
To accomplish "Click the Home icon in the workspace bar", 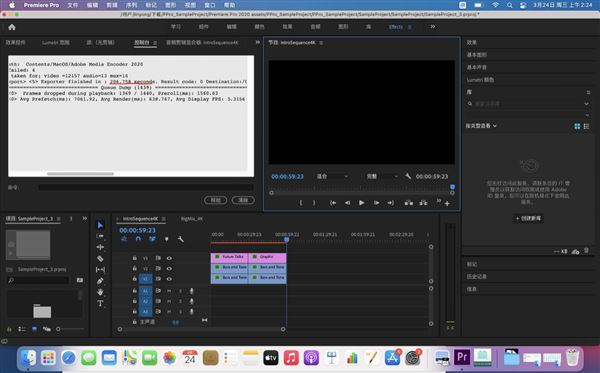I will coord(12,27).
